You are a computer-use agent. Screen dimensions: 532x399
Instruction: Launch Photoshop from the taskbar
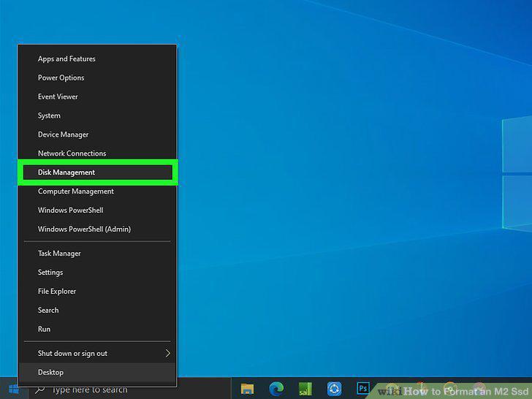pos(362,389)
